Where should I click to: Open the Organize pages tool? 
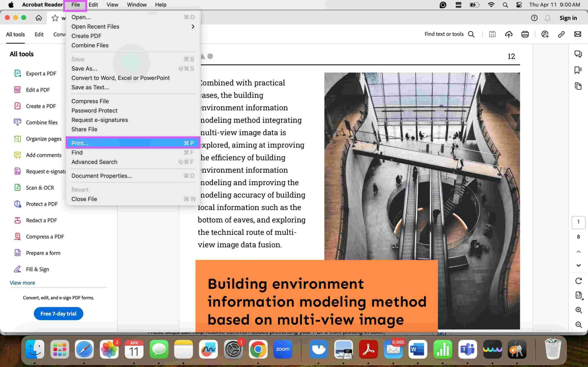pos(43,139)
